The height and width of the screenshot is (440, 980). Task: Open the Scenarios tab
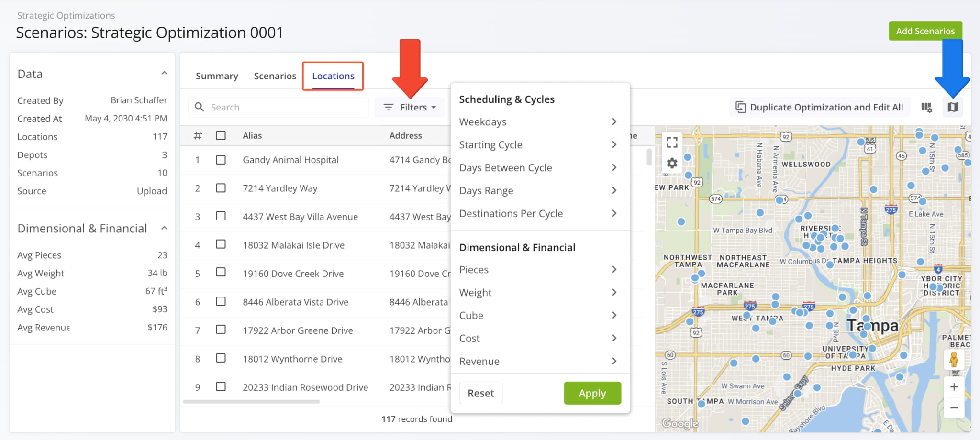click(x=275, y=76)
